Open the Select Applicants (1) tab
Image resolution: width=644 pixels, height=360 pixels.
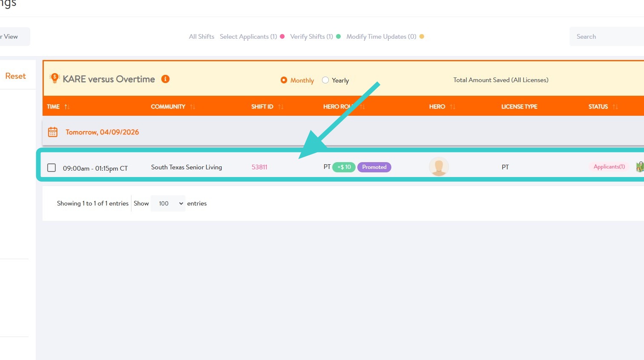click(x=248, y=37)
